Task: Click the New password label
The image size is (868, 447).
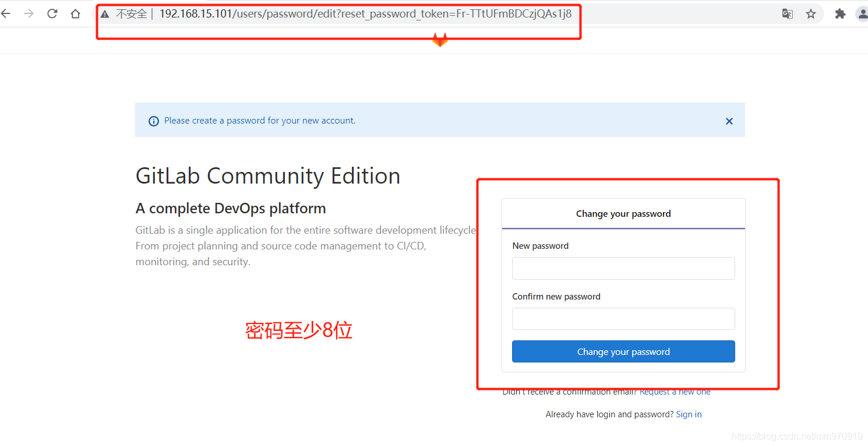Action: [x=541, y=246]
